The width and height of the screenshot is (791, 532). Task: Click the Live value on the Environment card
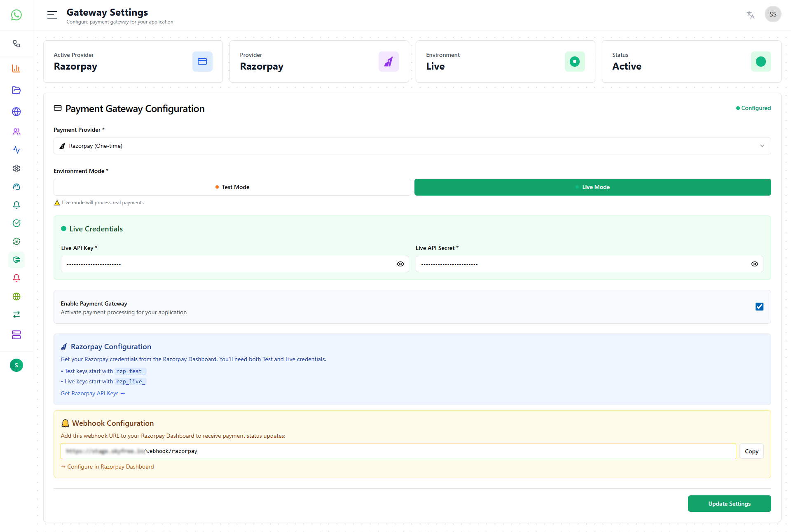tap(435, 66)
